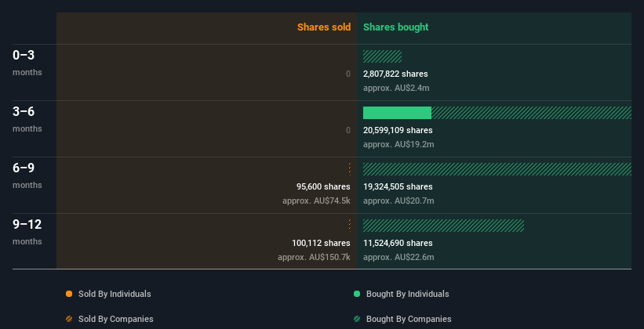Toggle Bought By Individuals legend label

pyautogui.click(x=407, y=294)
